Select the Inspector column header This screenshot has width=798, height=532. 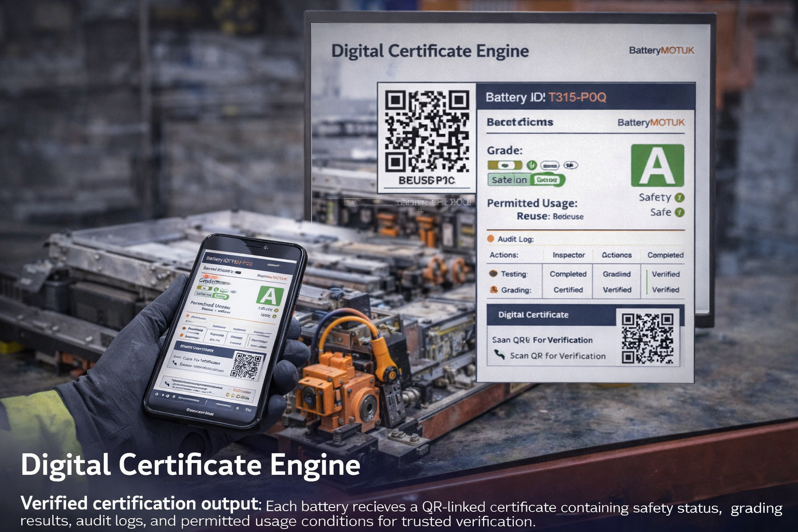568,255
